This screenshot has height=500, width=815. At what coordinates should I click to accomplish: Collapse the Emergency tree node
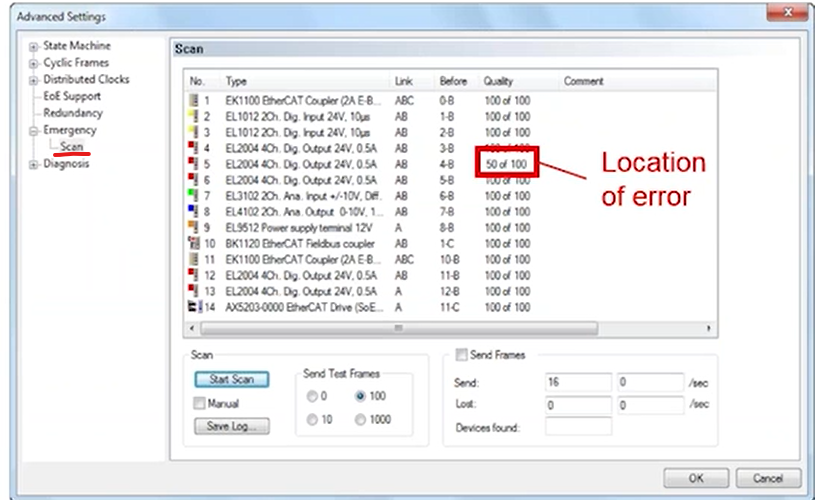point(33,131)
